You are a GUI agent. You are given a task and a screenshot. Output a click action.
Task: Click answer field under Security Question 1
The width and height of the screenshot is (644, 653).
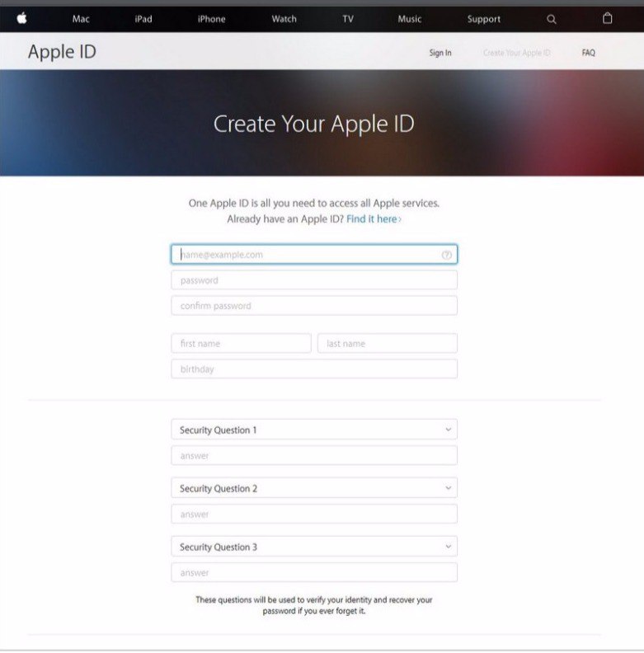[314, 456]
